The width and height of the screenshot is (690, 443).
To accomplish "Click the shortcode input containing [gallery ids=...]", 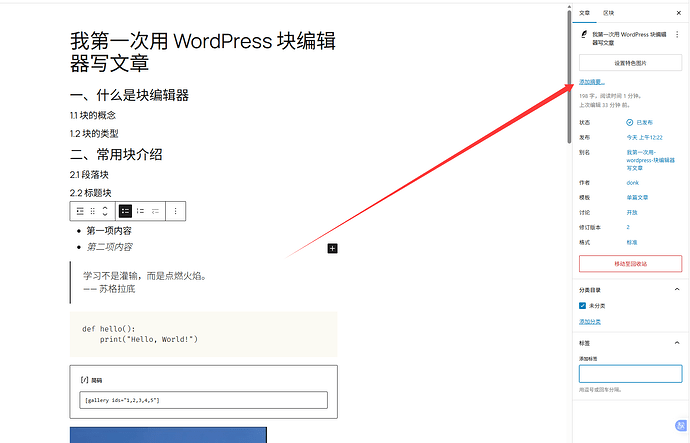I will 203,400.
